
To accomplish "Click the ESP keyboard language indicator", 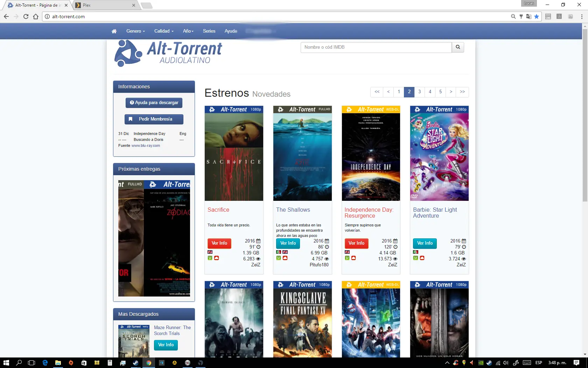I will point(539,363).
